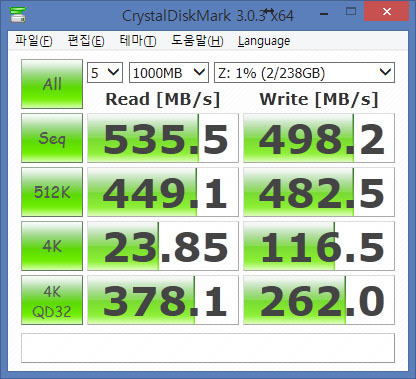Image resolution: width=416 pixels, height=379 pixels.
Task: Click the Seq read result 535.5
Action: pyautogui.click(x=163, y=138)
